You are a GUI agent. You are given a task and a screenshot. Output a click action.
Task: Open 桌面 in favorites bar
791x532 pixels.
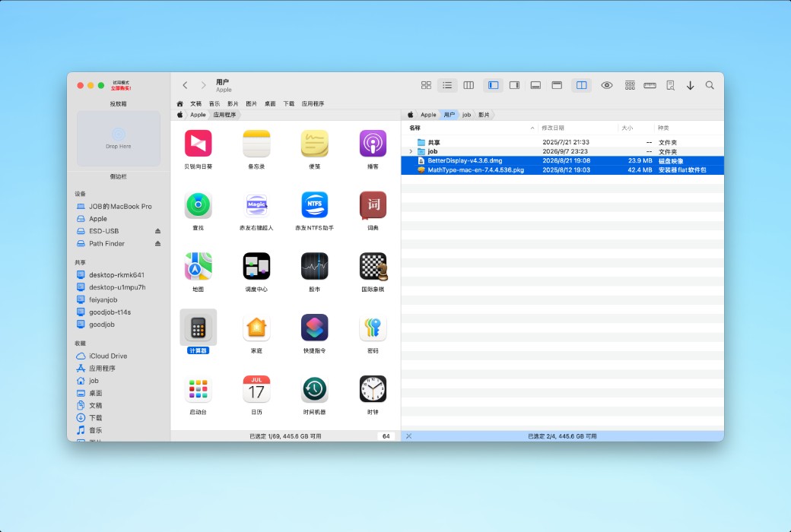coord(270,103)
